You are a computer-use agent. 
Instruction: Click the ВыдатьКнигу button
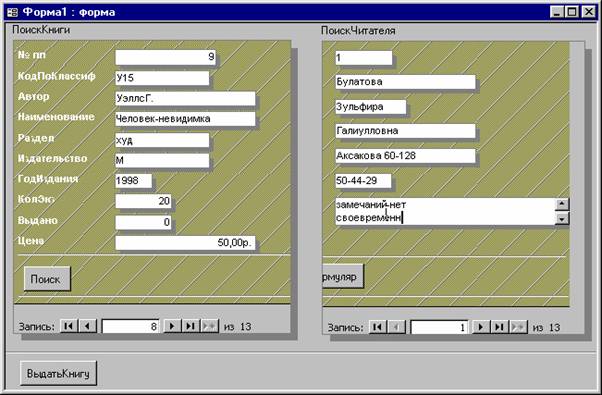pyautogui.click(x=58, y=373)
